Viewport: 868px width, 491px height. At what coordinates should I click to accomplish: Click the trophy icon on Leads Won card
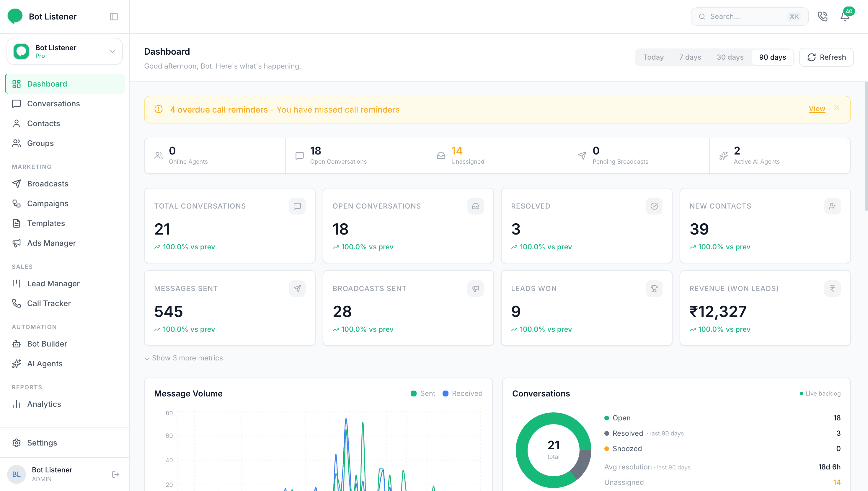(654, 289)
